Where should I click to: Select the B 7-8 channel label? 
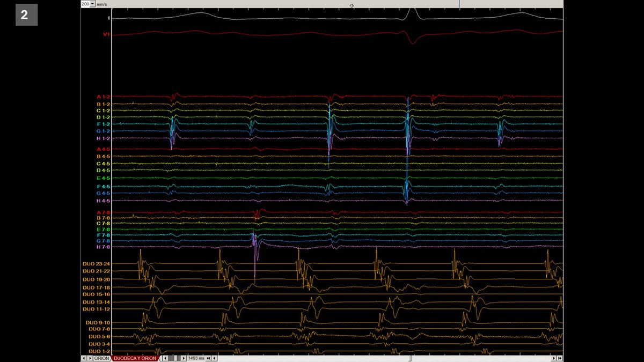[x=103, y=218]
